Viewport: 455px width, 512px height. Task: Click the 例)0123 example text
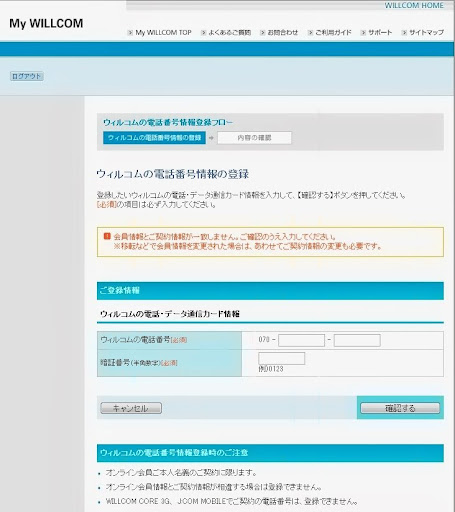click(271, 369)
